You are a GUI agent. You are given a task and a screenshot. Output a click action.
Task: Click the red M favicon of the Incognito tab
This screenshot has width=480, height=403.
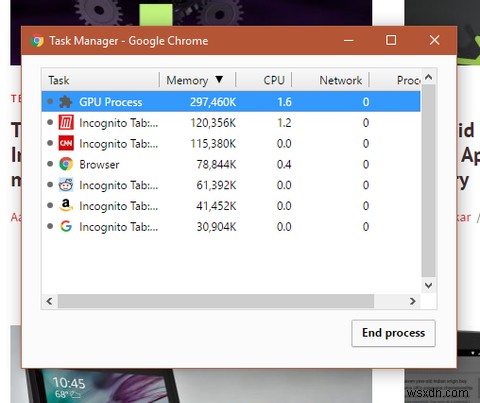(x=66, y=123)
